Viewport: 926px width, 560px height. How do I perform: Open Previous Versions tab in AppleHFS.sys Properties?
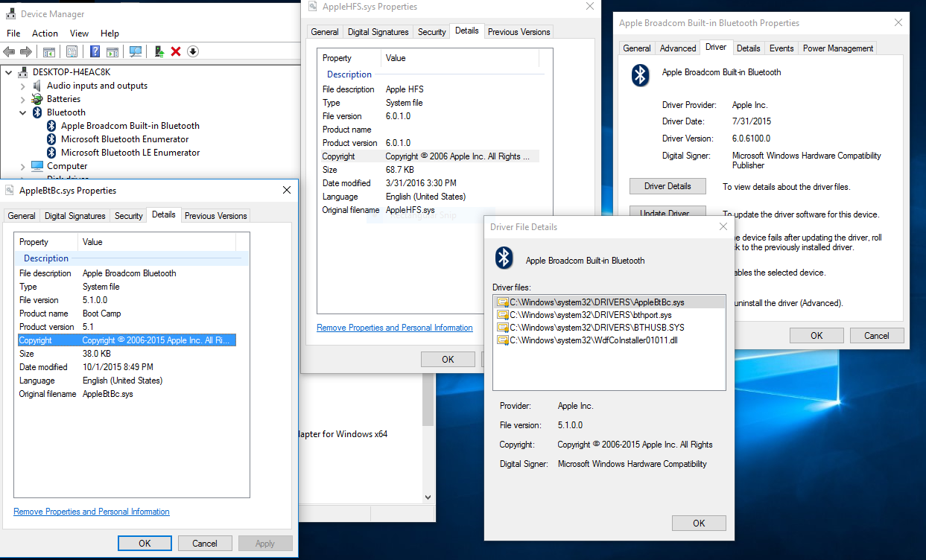click(x=519, y=32)
